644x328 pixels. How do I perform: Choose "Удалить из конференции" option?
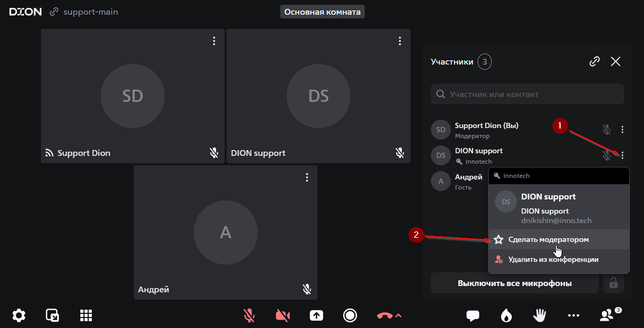[x=553, y=259]
